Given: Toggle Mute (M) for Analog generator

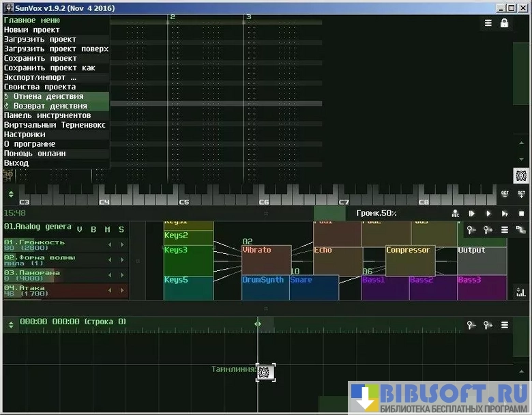Looking at the screenshot, I should click(107, 229).
